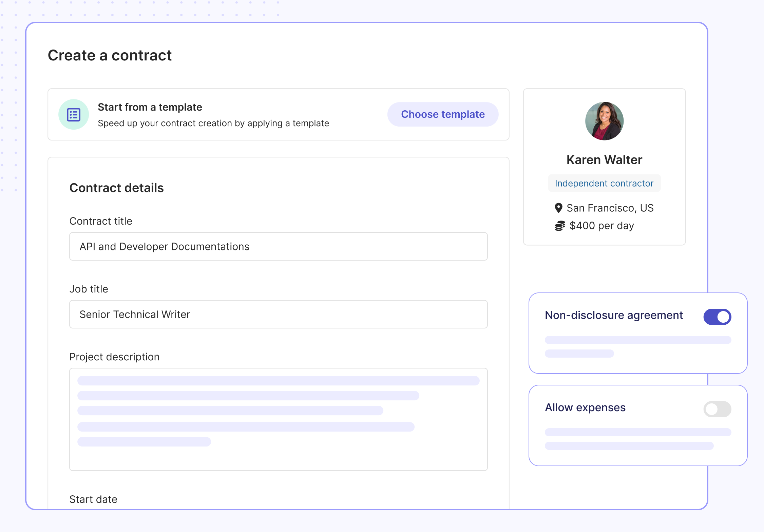Screen dimensions: 764x532
Task: Click the Create a contract page title
Action: point(110,56)
